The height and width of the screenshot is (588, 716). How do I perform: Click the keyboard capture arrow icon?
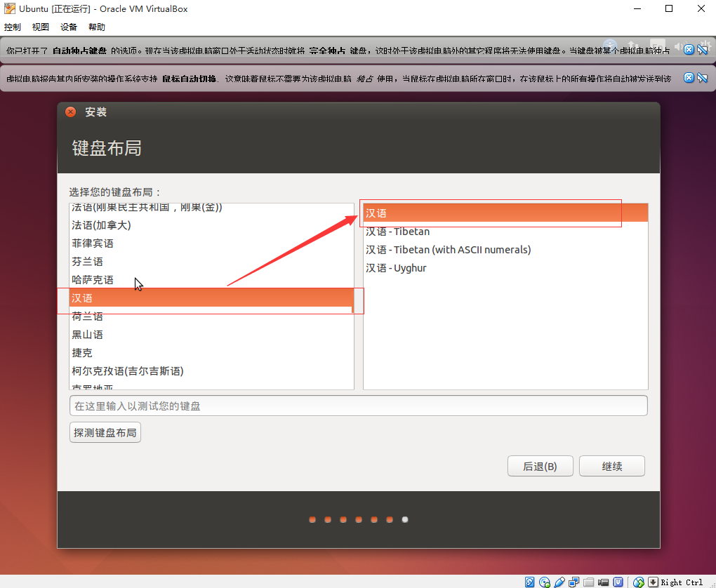[x=653, y=582]
